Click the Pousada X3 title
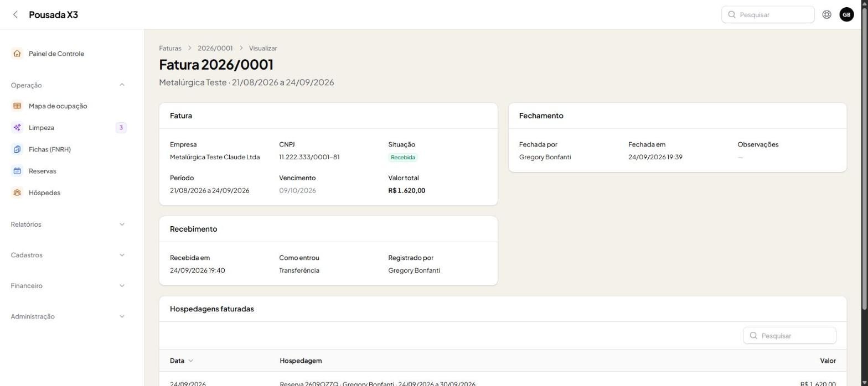Viewport: 868px width, 386px height. point(53,15)
